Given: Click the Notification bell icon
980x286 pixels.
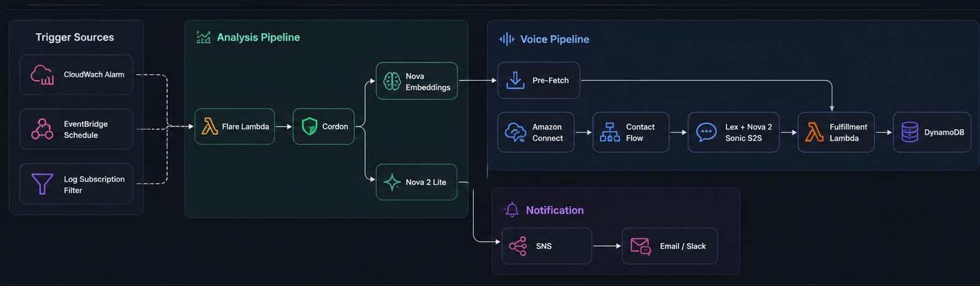Looking at the screenshot, I should [512, 210].
